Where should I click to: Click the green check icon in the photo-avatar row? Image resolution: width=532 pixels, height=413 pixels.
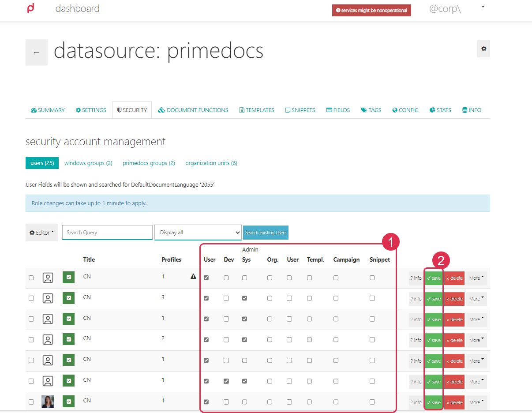tap(68, 402)
